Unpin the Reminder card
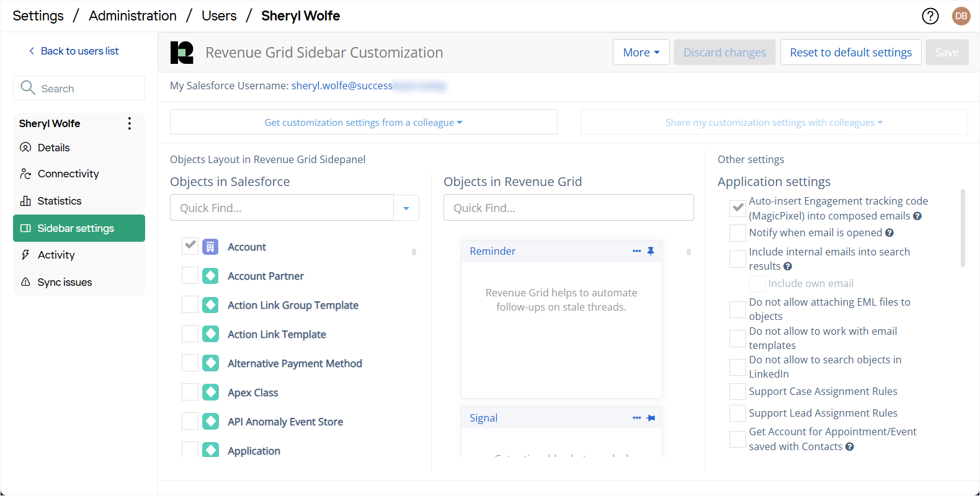980x496 pixels. point(651,251)
